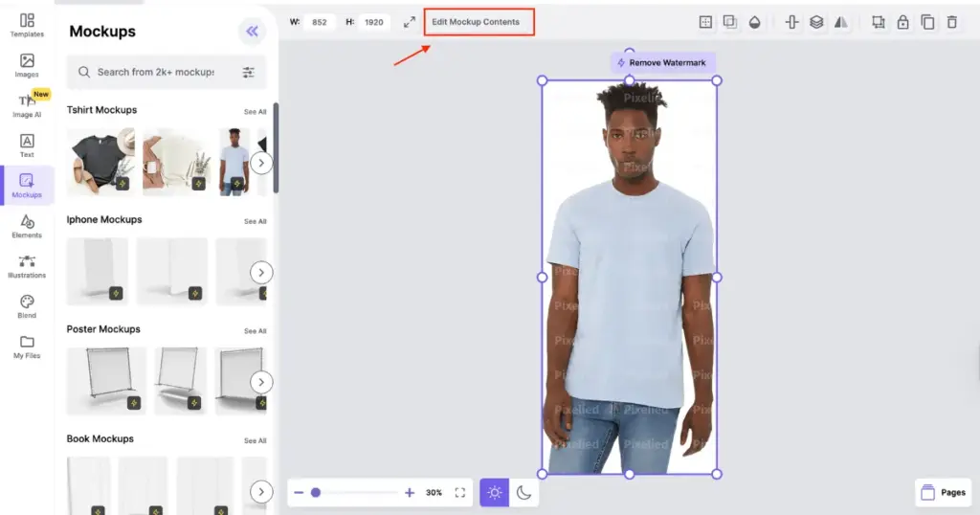Collapse the Mockups panel with double-chevron

(252, 32)
